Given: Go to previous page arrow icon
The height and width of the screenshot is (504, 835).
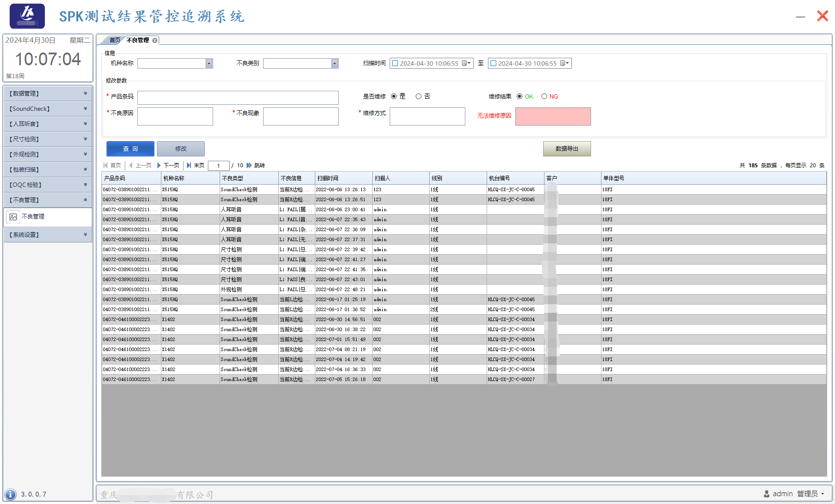Looking at the screenshot, I should (x=130, y=166).
